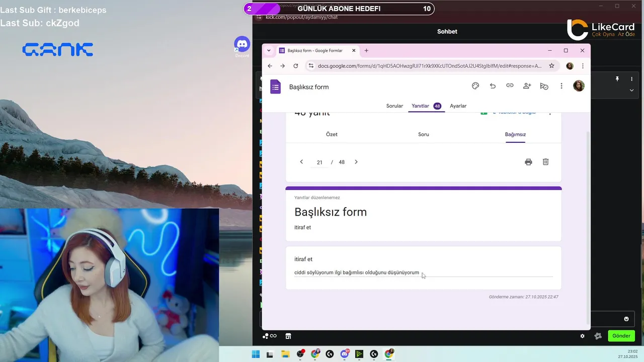
Task: Open the theme customization palette icon
Action: click(475, 86)
